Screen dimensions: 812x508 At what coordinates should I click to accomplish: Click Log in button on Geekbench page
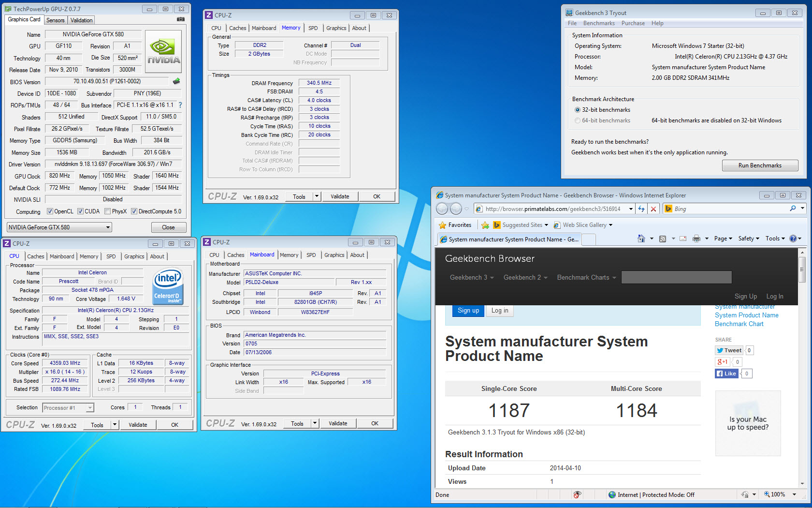[500, 311]
